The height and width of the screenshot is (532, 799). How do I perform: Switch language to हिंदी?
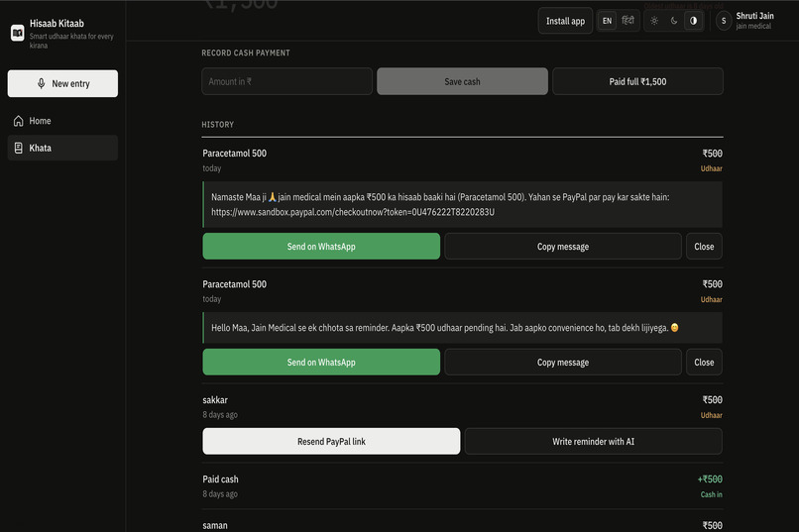[628, 21]
